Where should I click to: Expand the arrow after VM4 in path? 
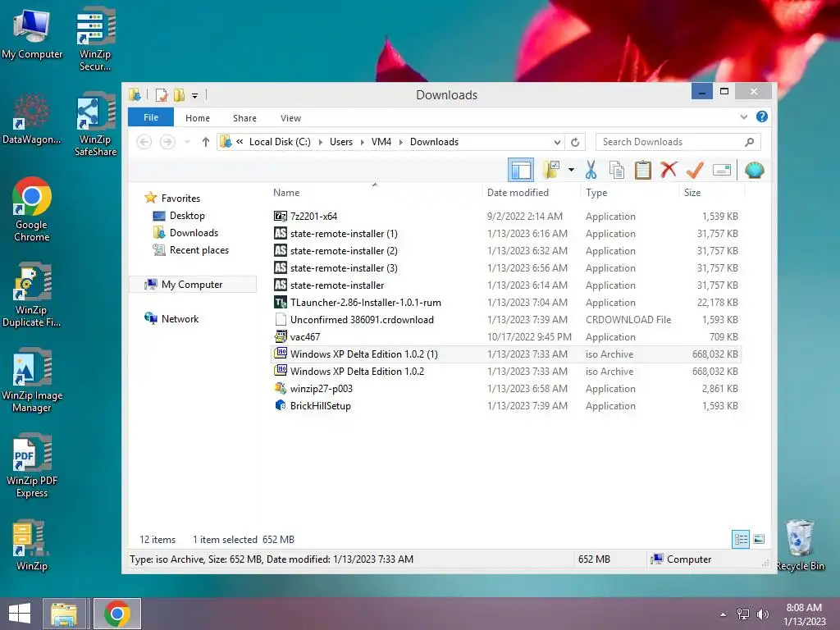pyautogui.click(x=400, y=142)
